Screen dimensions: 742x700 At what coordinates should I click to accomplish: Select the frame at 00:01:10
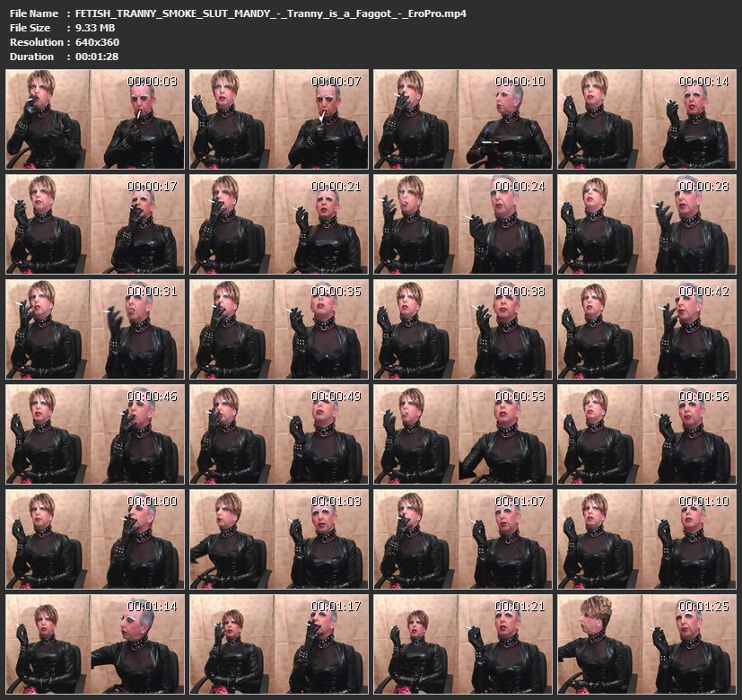[x=646, y=538]
